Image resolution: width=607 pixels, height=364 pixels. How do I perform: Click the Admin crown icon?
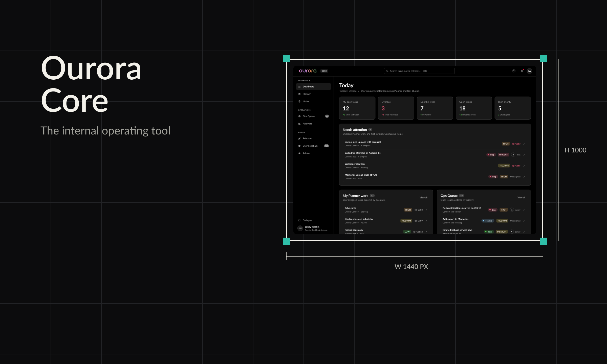click(299, 153)
